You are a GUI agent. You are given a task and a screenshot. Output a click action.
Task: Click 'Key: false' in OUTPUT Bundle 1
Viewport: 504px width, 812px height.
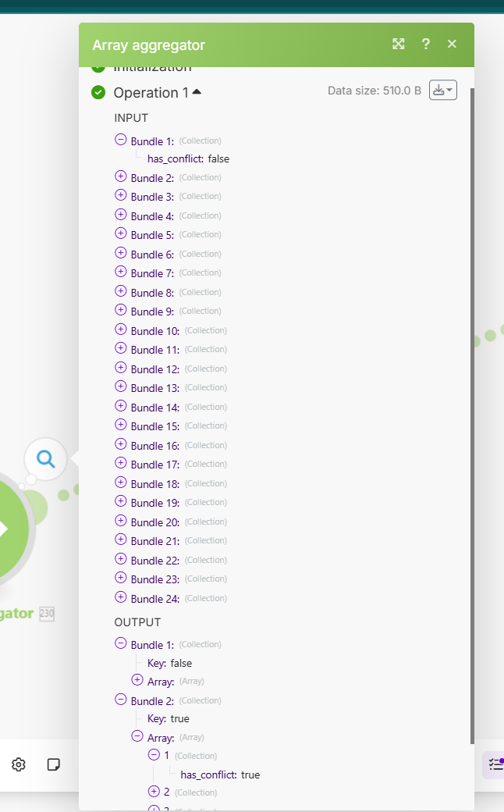tap(170, 664)
